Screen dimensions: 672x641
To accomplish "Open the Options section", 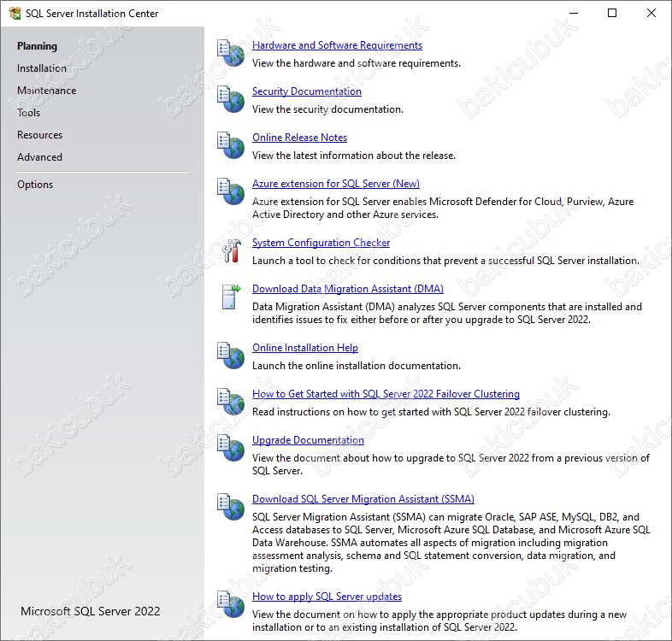I will (x=35, y=185).
